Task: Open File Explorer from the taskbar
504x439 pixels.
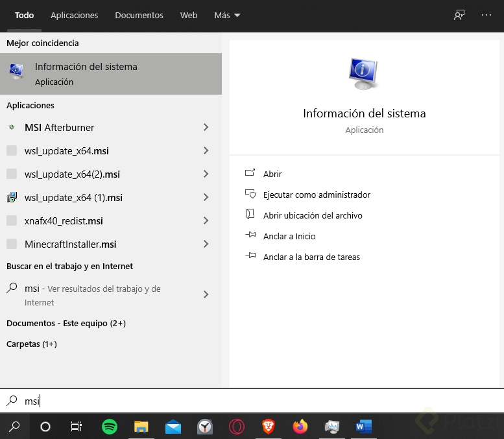Action: [141, 427]
